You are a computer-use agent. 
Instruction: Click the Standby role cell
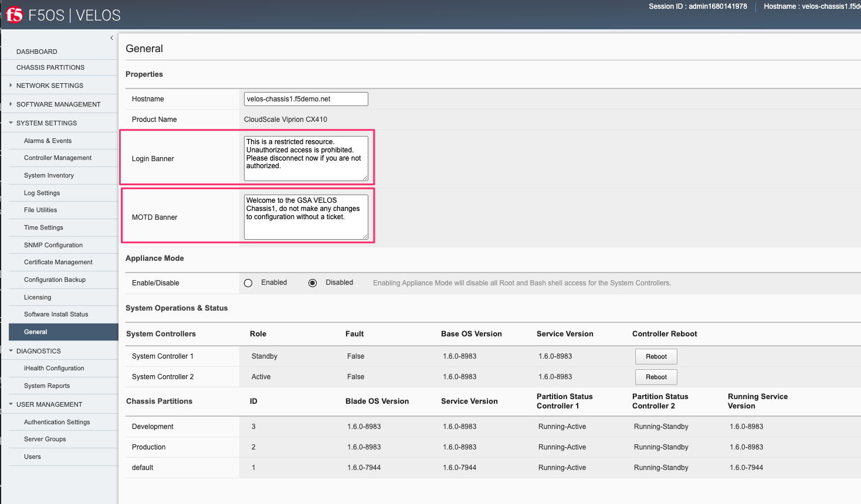coord(265,356)
